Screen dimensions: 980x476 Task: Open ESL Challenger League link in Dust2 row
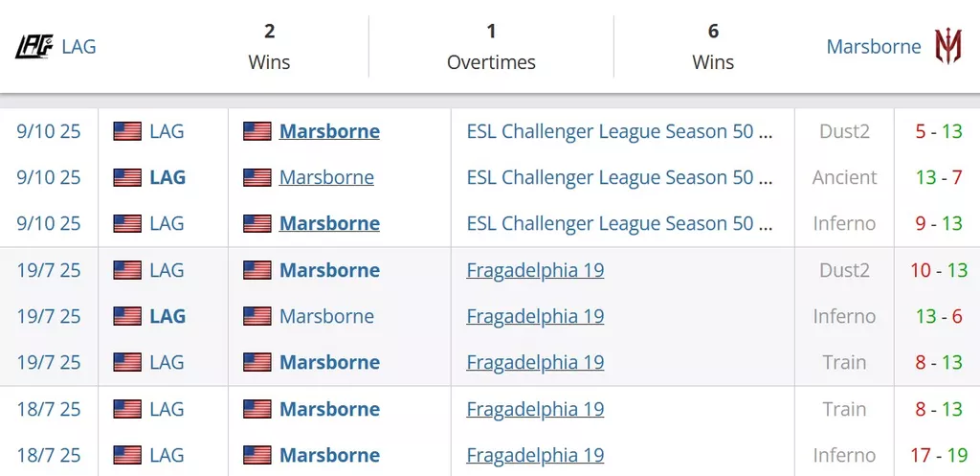618,131
